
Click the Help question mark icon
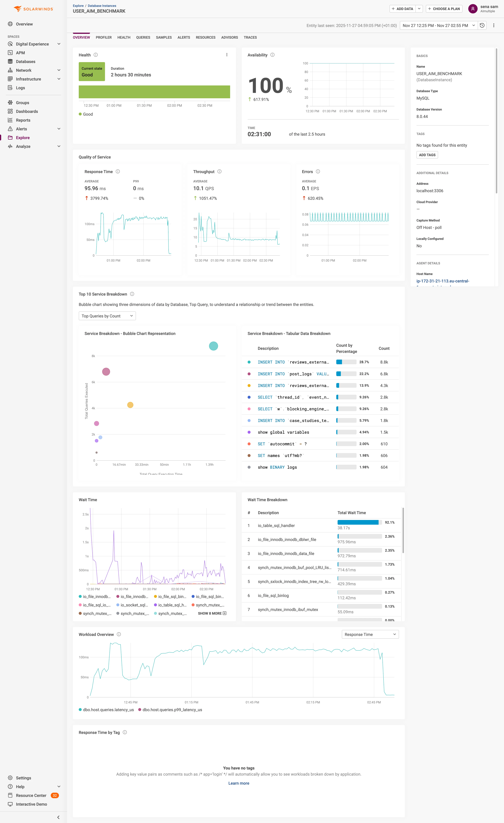(10, 787)
